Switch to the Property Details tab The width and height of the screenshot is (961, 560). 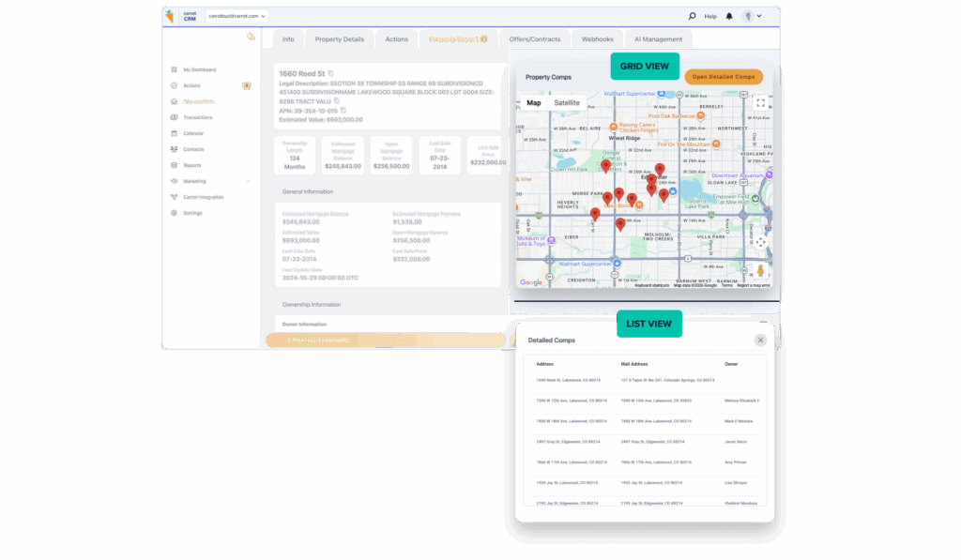tap(339, 39)
